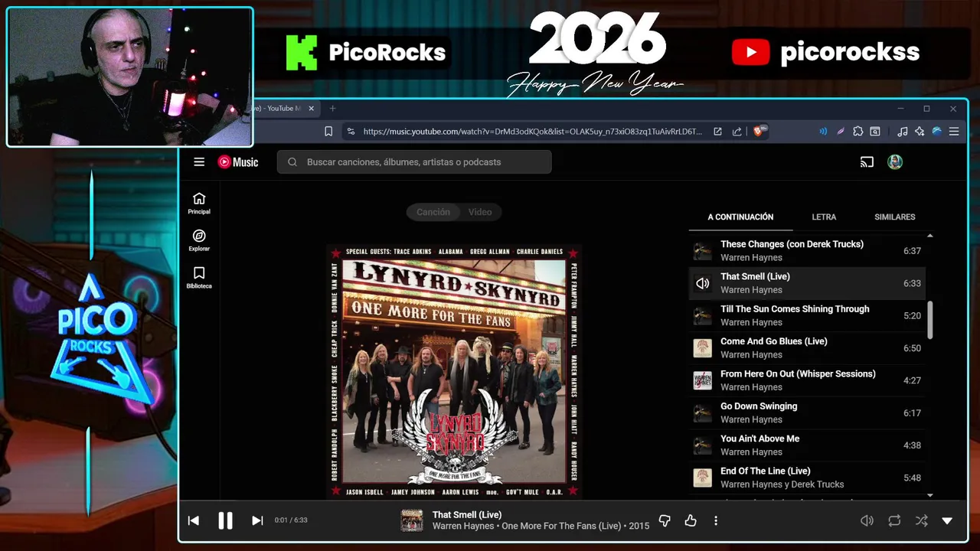Open the account avatar menu
The height and width of the screenshot is (551, 980).
(895, 161)
